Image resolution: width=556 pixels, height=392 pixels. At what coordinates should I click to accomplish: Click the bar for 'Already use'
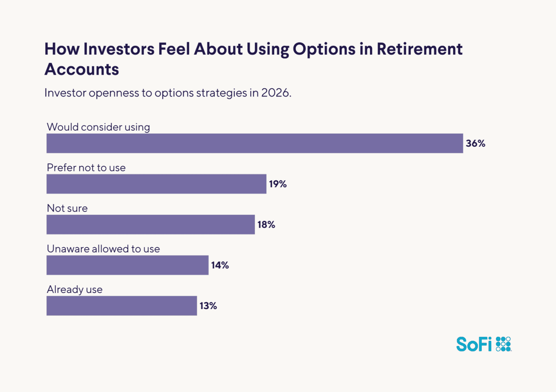pos(121,306)
